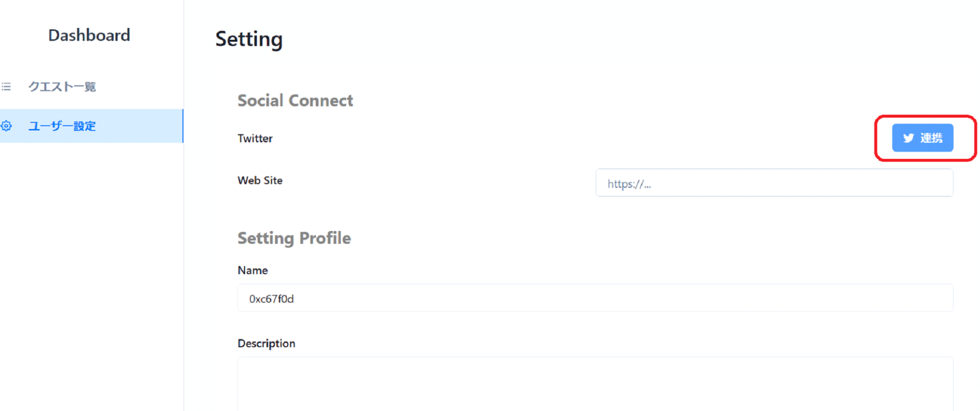Click the Name field label
The height and width of the screenshot is (411, 980).
click(253, 270)
